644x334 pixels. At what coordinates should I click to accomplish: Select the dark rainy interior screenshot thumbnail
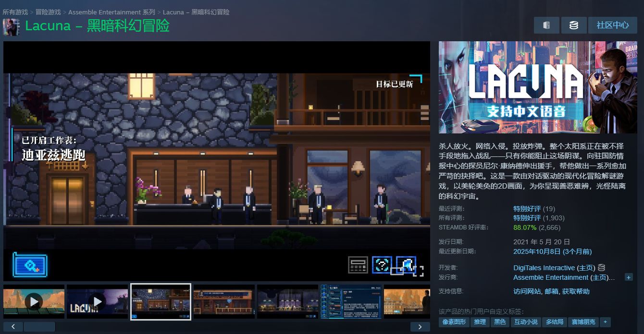pyautogui.click(x=287, y=301)
